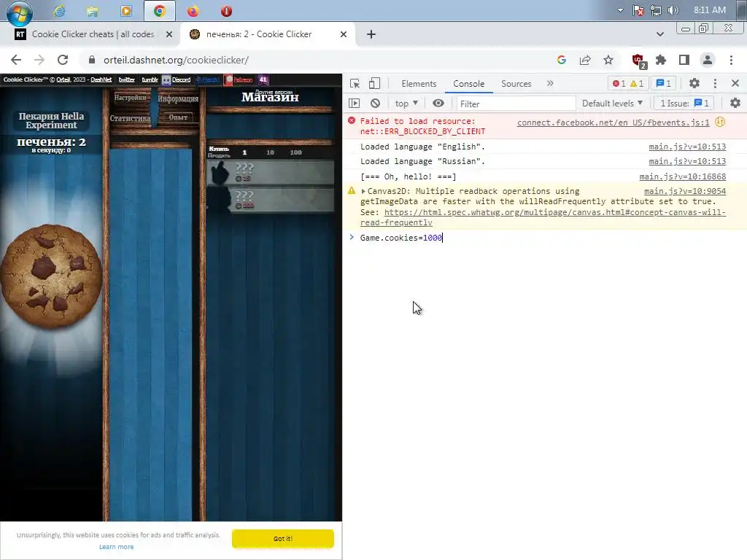Image resolution: width=747 pixels, height=560 pixels.
Task: Close the DevTools panel
Action: pyautogui.click(x=735, y=83)
